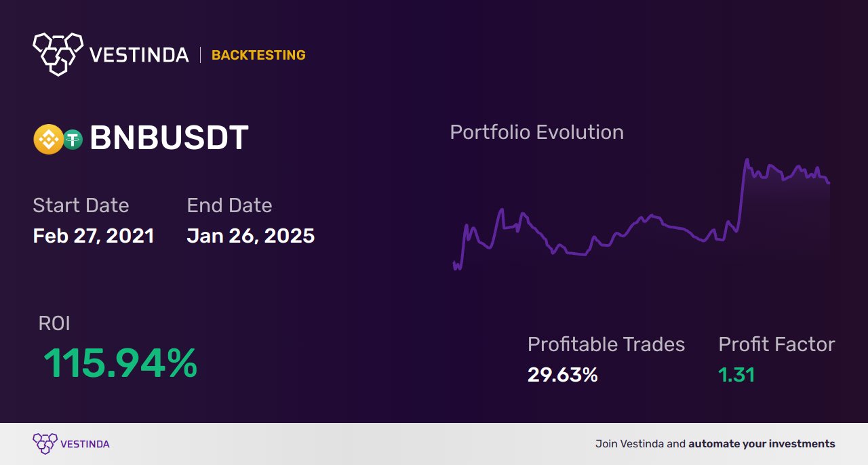Click the VESTINDA wordmark in the header
Image resolution: width=868 pixels, height=465 pixels.
tap(139, 55)
